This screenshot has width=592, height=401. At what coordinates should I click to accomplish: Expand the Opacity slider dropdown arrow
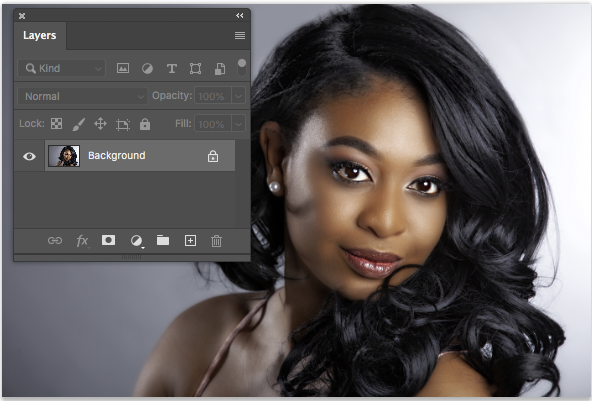(x=238, y=96)
